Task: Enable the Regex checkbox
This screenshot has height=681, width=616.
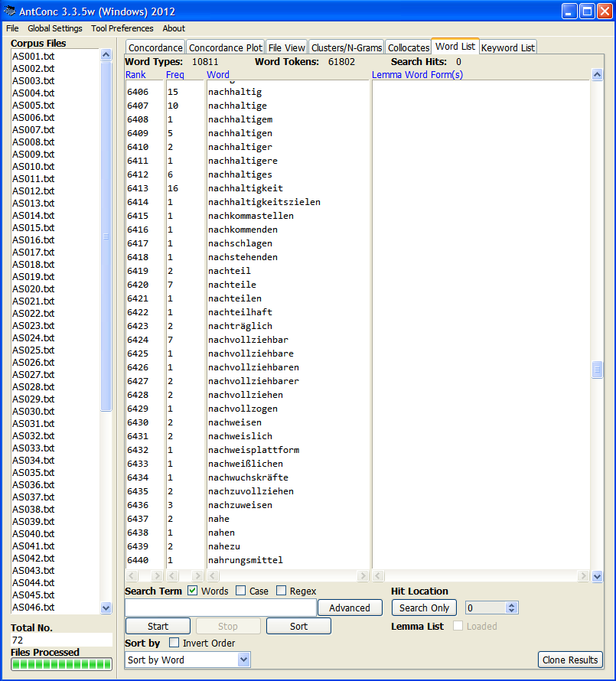Action: pos(282,591)
